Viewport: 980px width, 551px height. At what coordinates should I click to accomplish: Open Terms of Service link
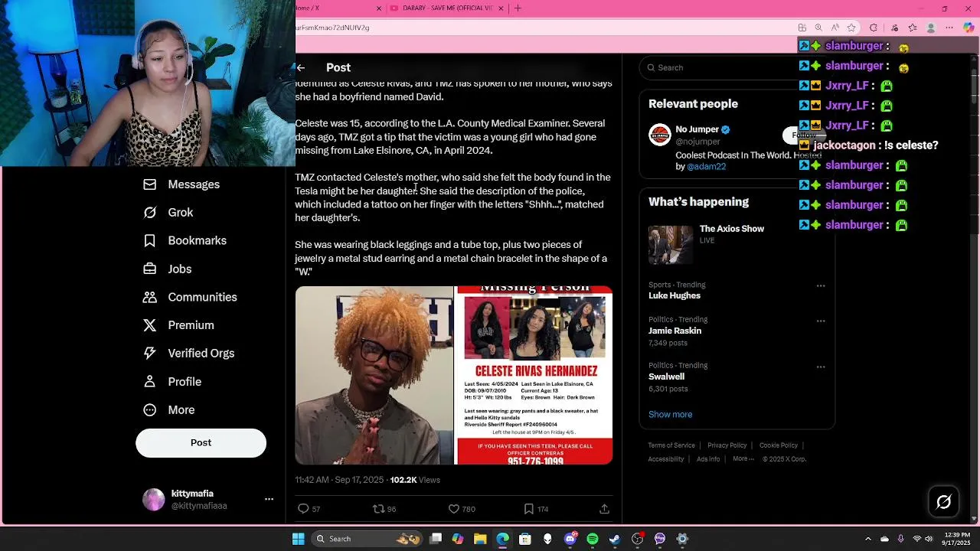pyautogui.click(x=671, y=445)
